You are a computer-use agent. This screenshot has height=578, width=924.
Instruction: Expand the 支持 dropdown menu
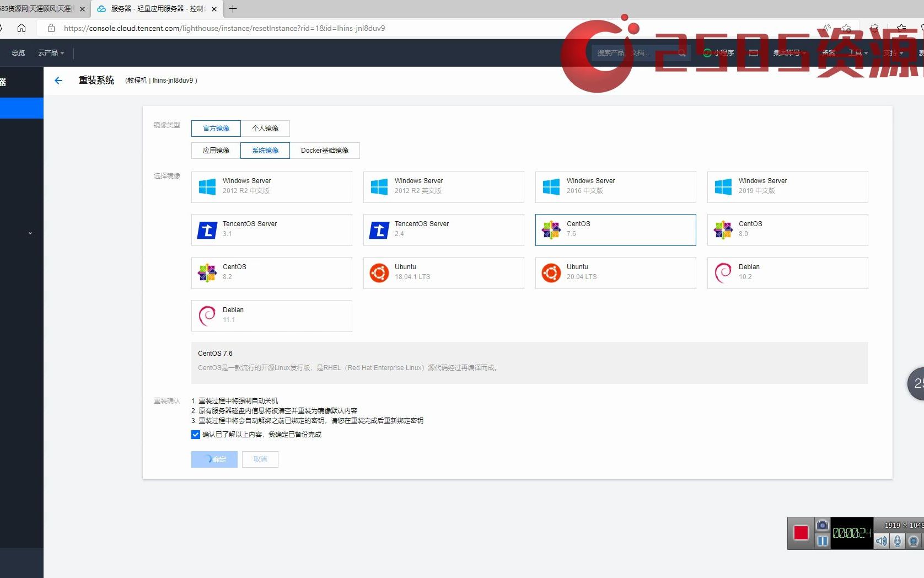(x=893, y=53)
